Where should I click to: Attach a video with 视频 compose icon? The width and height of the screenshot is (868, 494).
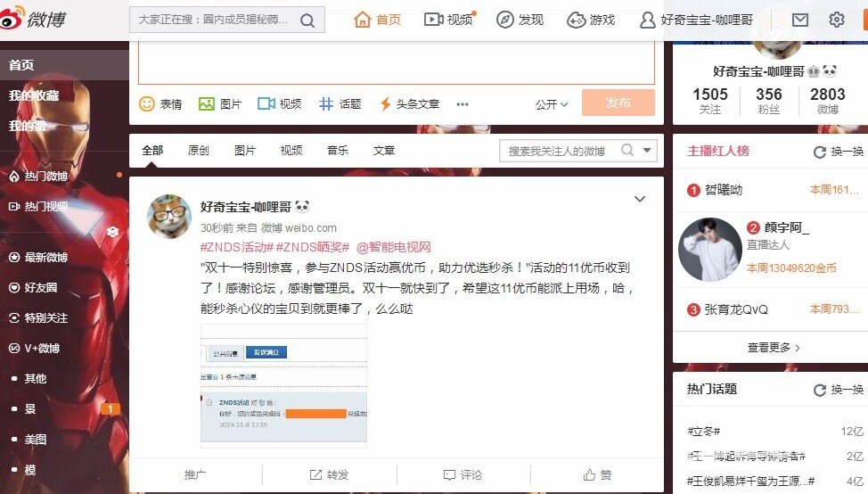[x=266, y=103]
